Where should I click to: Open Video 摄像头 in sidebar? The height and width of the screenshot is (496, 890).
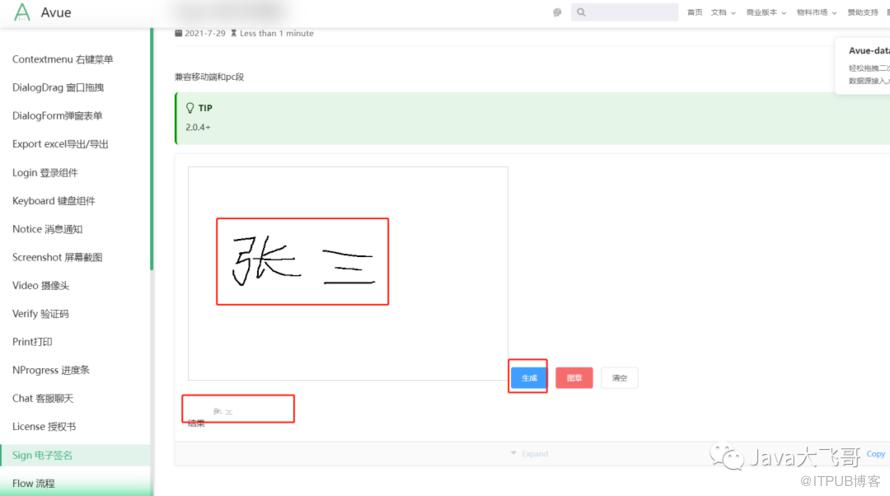(x=40, y=285)
